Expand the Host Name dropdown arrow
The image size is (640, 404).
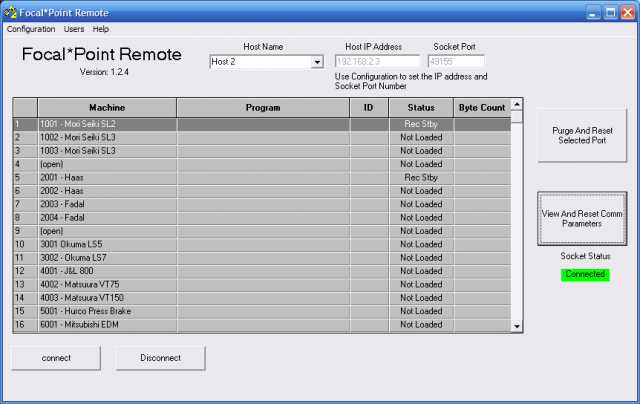pyautogui.click(x=317, y=62)
